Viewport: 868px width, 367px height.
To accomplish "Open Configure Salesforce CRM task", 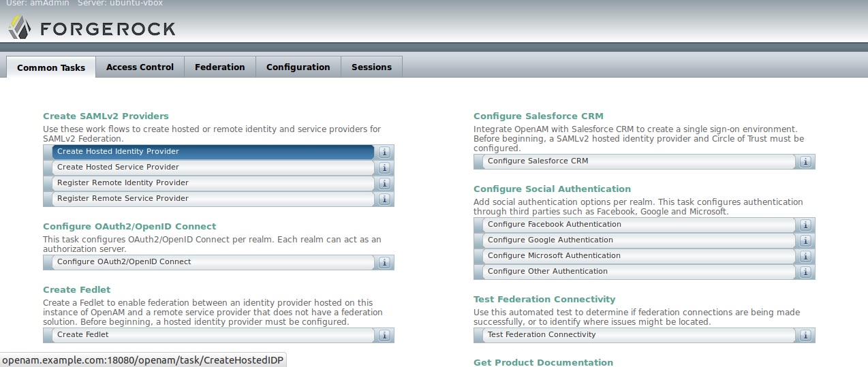I will [x=639, y=161].
